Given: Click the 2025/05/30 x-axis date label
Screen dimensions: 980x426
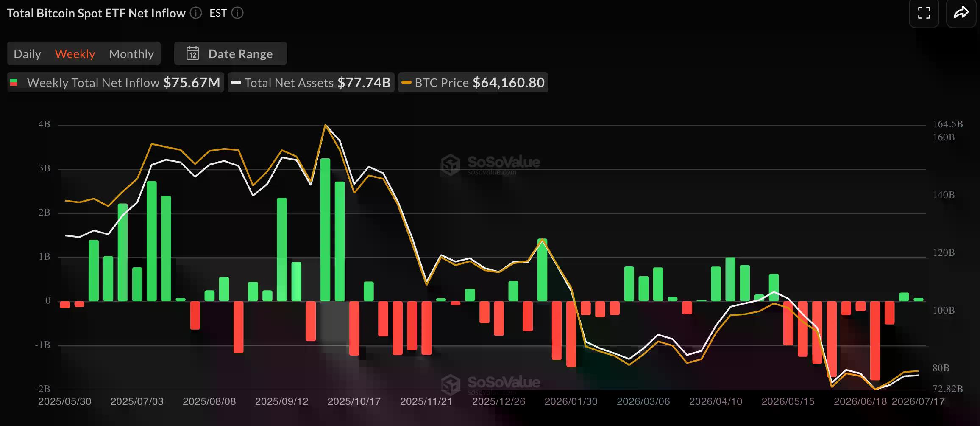Looking at the screenshot, I should tap(64, 401).
